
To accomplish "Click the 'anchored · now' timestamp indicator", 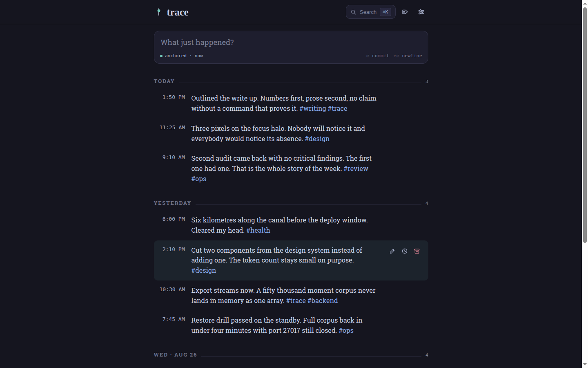I will coord(182,56).
